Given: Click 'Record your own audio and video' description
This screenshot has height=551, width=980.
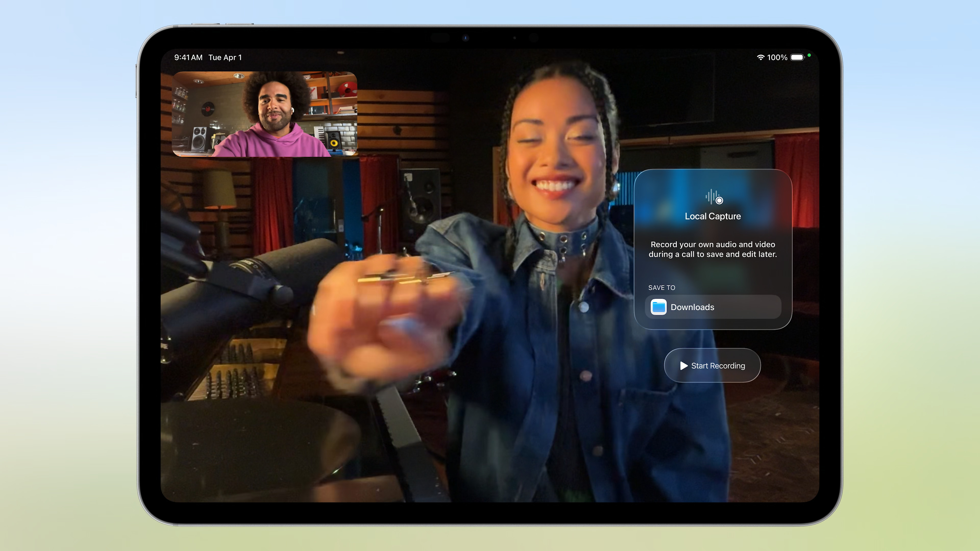Looking at the screenshot, I should [713, 249].
